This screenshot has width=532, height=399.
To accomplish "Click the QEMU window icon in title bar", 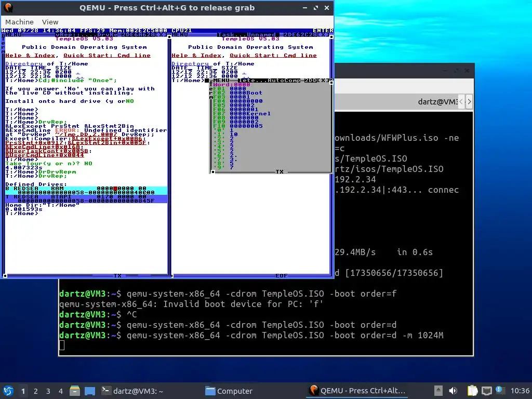I will tap(8, 7).
